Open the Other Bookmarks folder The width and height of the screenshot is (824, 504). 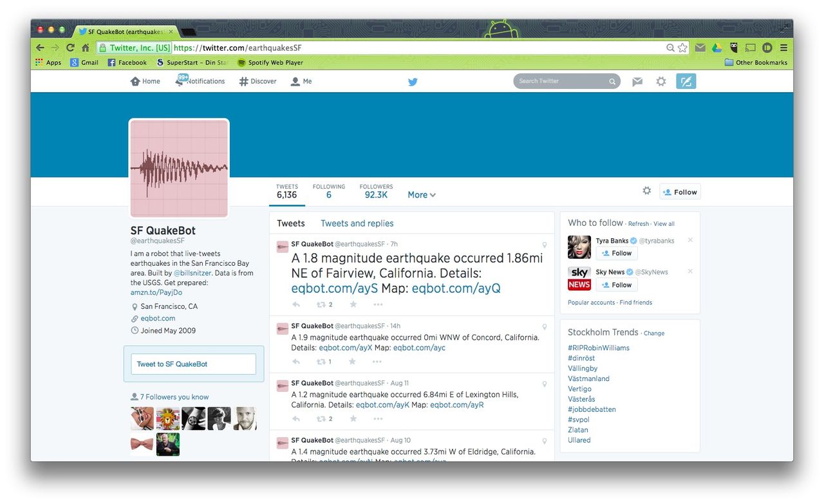[756, 62]
